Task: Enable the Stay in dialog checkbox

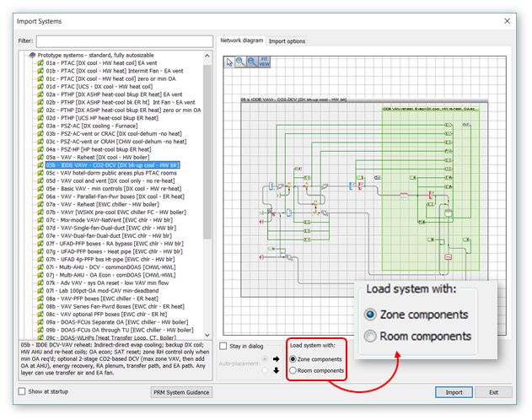Action: coord(223,346)
